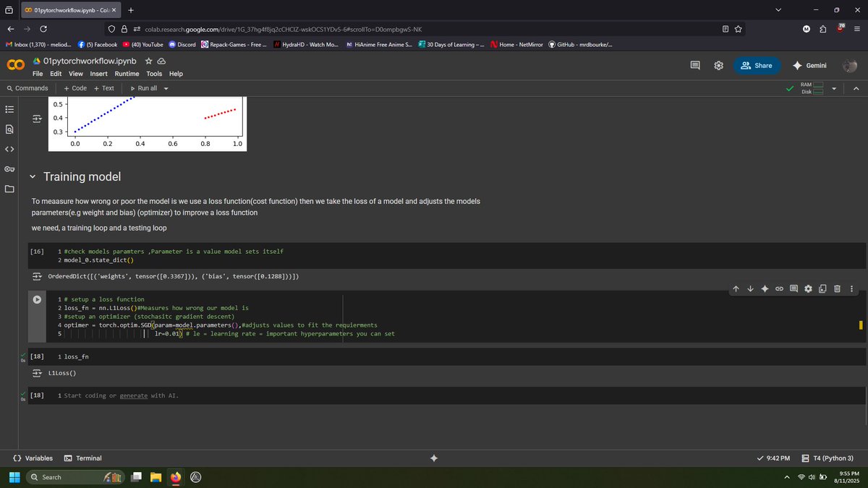Click the Firefox address bar URL

(x=283, y=29)
